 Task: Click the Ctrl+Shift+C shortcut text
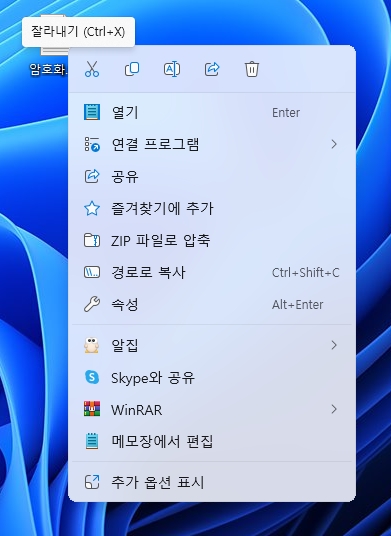[x=306, y=272]
